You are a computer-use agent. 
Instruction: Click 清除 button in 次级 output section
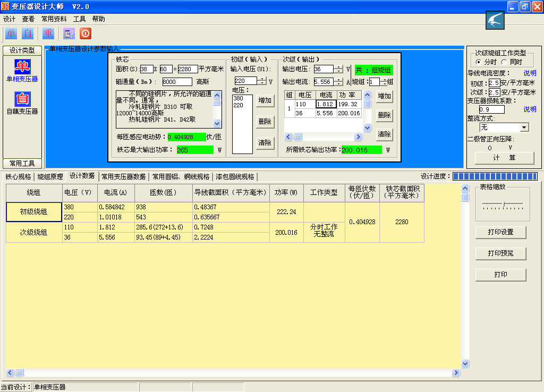[x=385, y=134]
